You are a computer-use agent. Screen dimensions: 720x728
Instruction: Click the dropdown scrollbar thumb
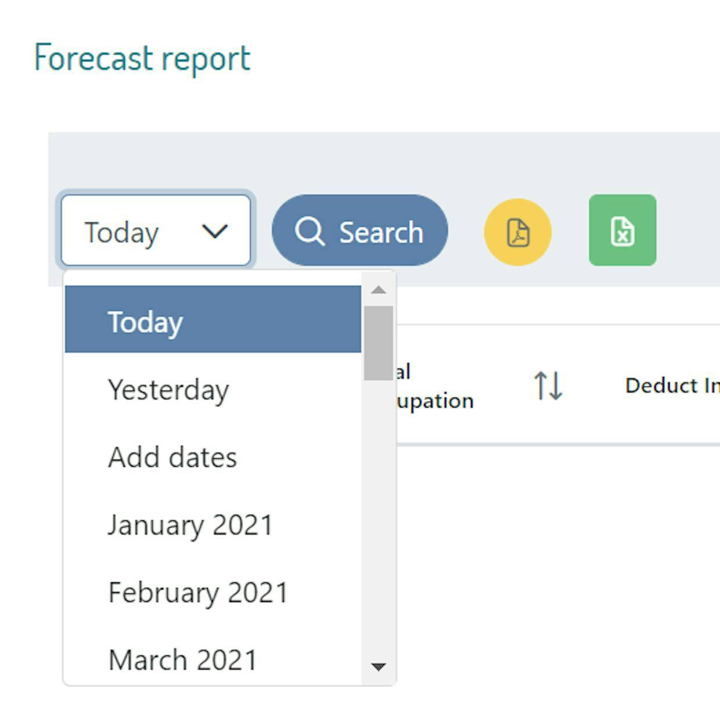pos(379,343)
